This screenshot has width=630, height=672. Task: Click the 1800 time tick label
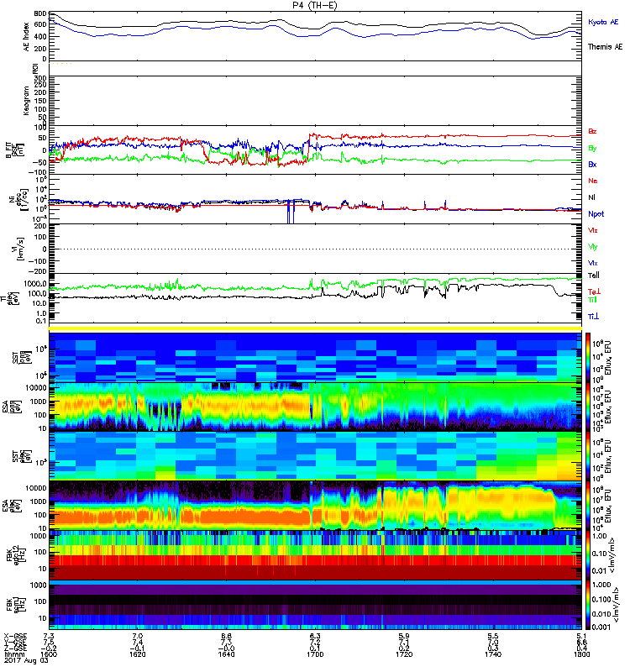(581, 654)
